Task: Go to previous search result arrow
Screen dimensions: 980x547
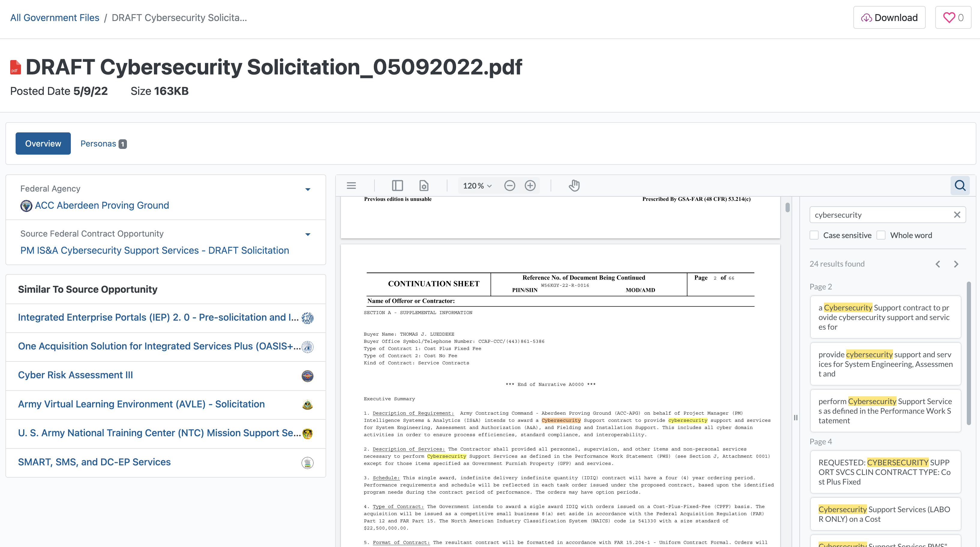Action: pos(938,264)
